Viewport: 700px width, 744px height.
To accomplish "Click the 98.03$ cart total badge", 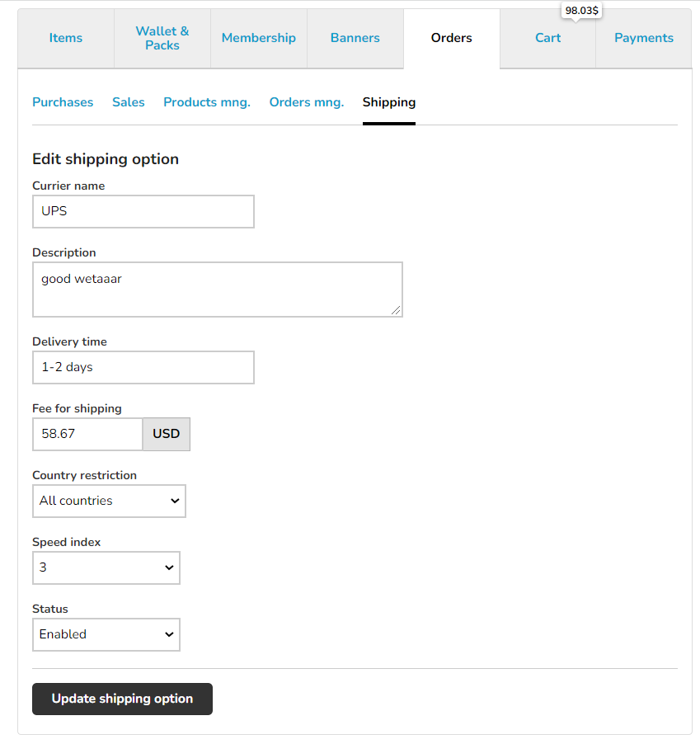I will click(581, 11).
